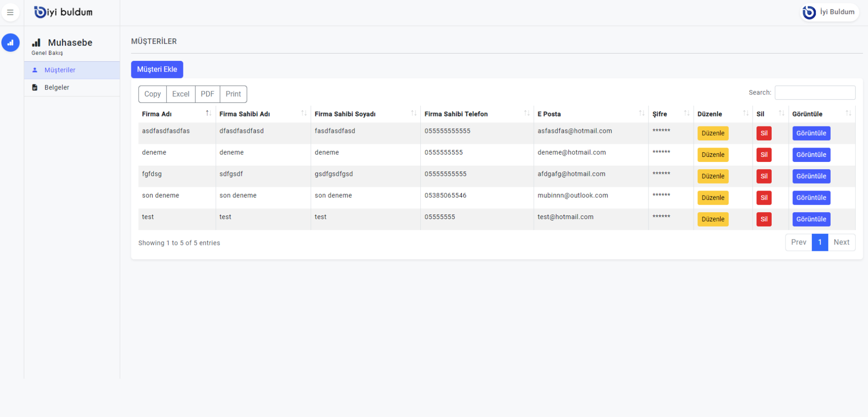Click the hamburger menu icon
Image resolution: width=868 pixels, height=417 pixels.
10,12
